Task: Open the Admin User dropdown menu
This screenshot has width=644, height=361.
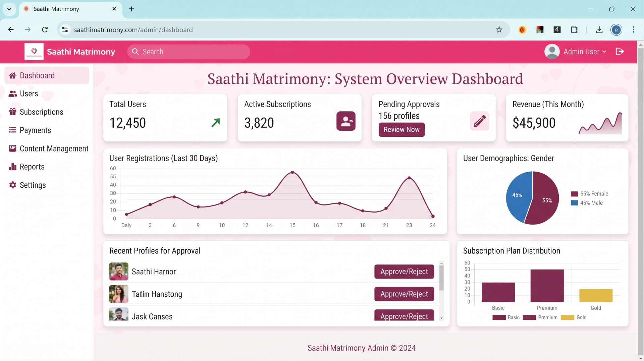Action: point(585,52)
